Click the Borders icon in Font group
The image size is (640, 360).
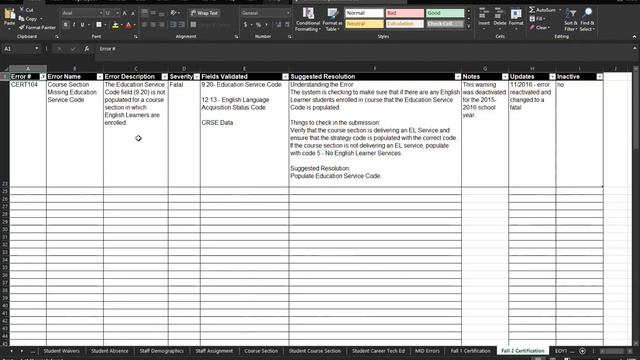click(x=98, y=25)
